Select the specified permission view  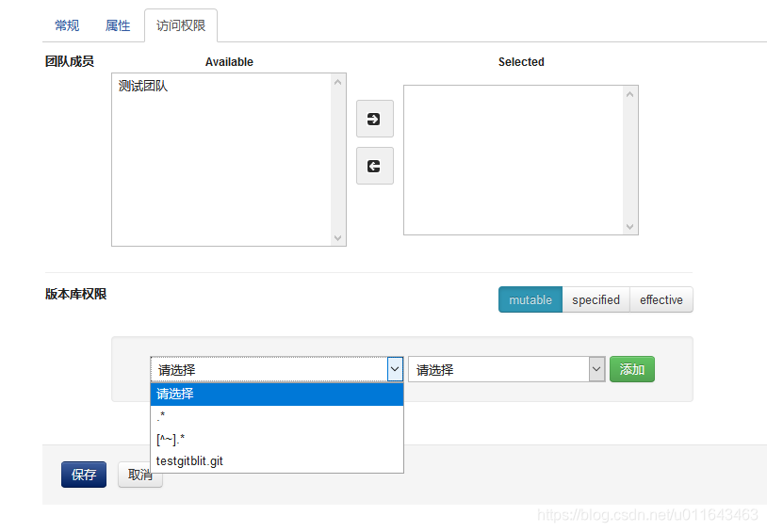point(596,299)
